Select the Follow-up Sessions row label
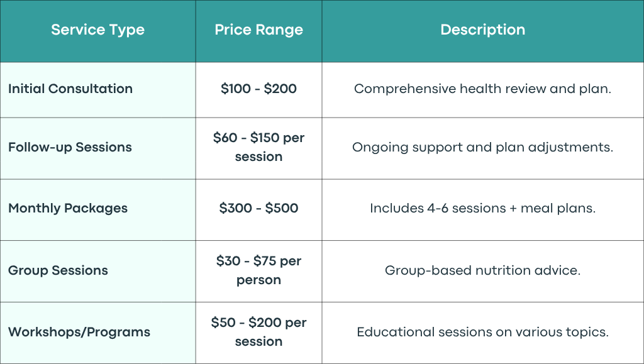644x364 pixels. pos(70,147)
